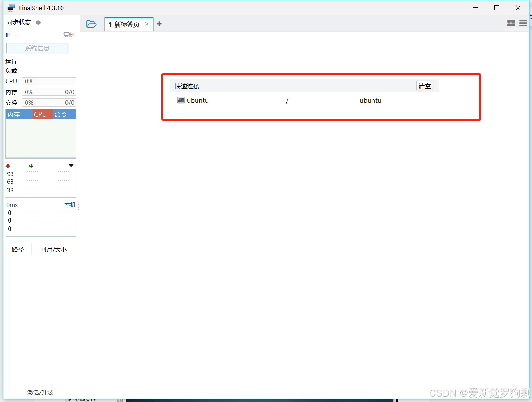Image resolution: width=532 pixels, height=402 pixels.
Task: Open the connection manager folder icon
Action: coord(91,24)
